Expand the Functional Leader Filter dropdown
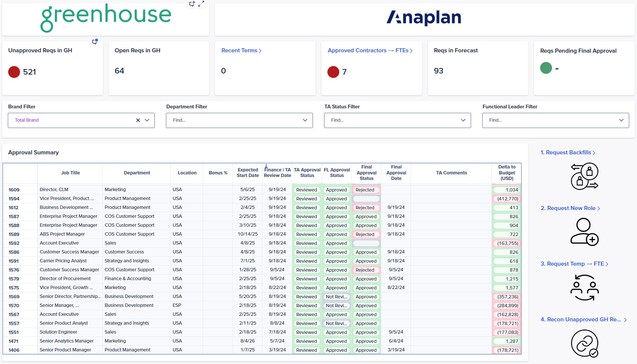 pyautogui.click(x=555, y=120)
